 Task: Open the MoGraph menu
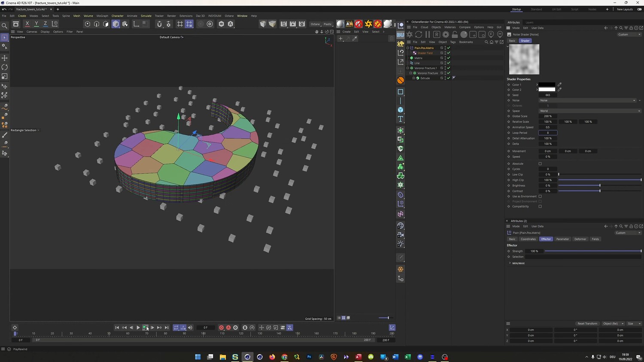click(x=102, y=16)
